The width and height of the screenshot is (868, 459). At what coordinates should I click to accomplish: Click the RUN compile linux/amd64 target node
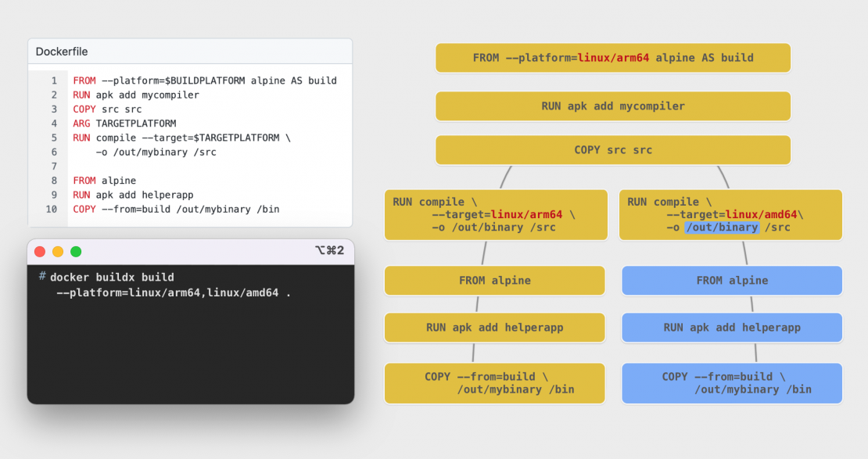(x=730, y=214)
